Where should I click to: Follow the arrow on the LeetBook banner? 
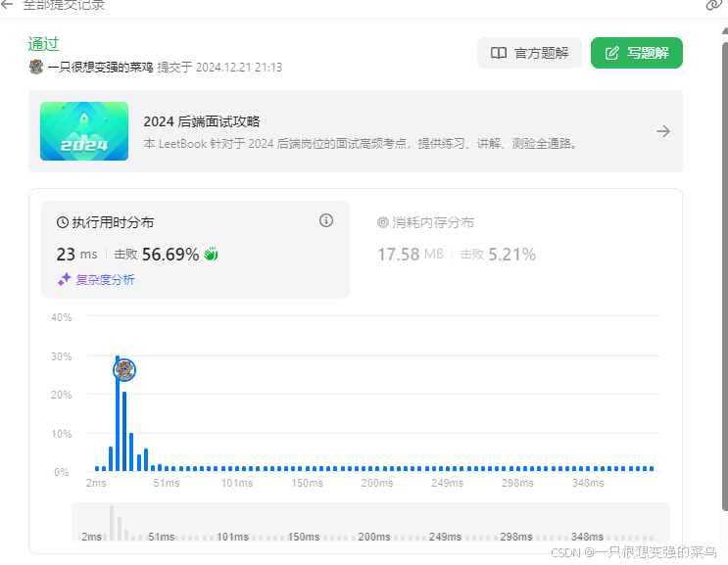pos(663,131)
